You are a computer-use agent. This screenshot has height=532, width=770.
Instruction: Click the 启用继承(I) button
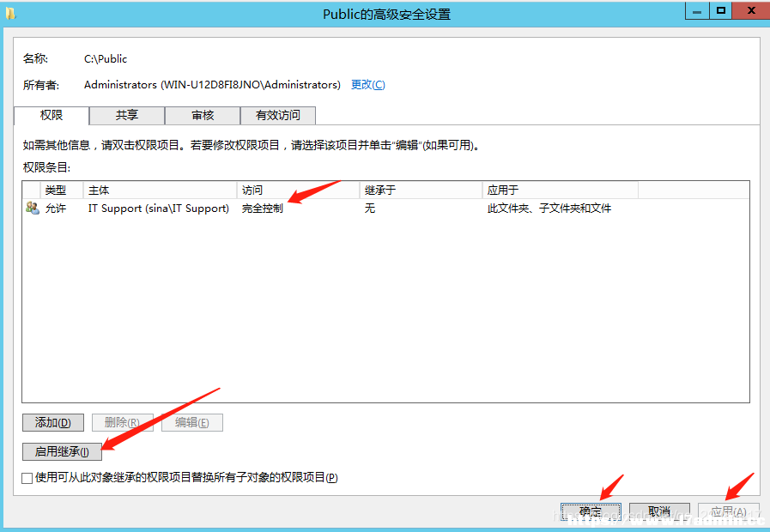(62, 451)
